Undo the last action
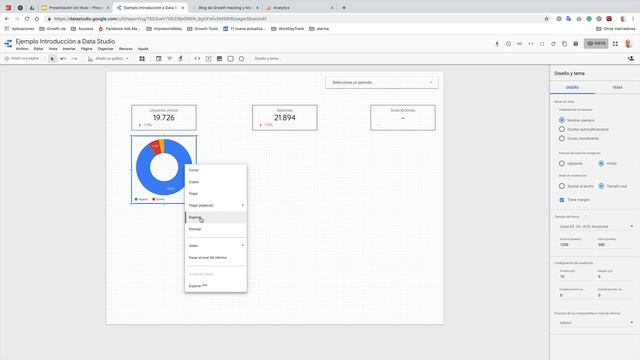The height and width of the screenshot is (360, 640). (x=63, y=59)
